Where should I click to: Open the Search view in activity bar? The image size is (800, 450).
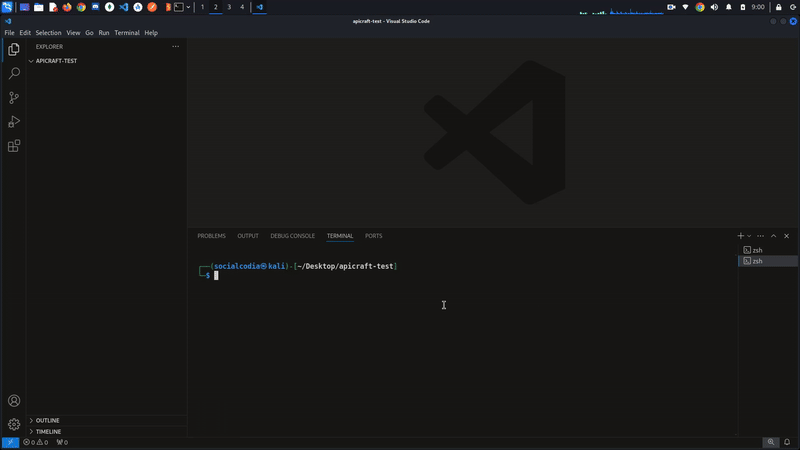14,73
